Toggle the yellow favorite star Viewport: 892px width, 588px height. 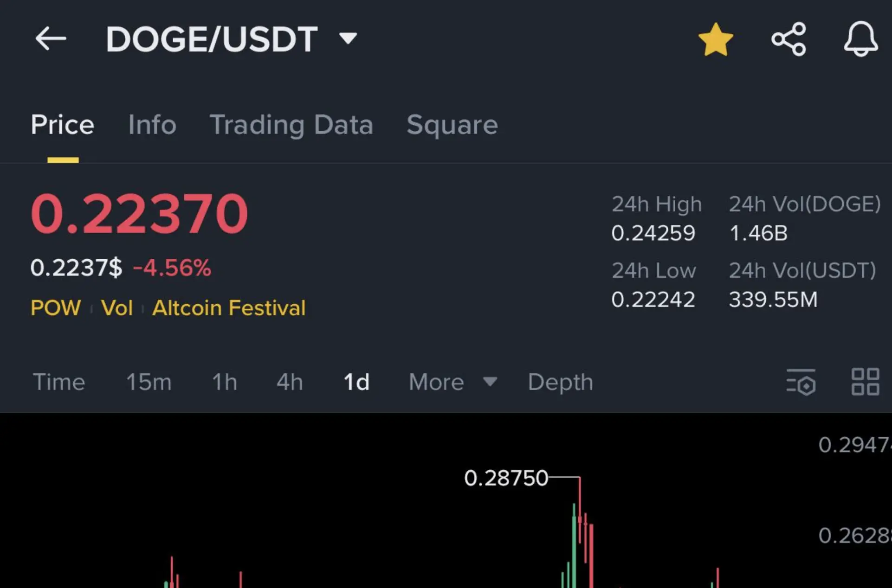pyautogui.click(x=716, y=39)
